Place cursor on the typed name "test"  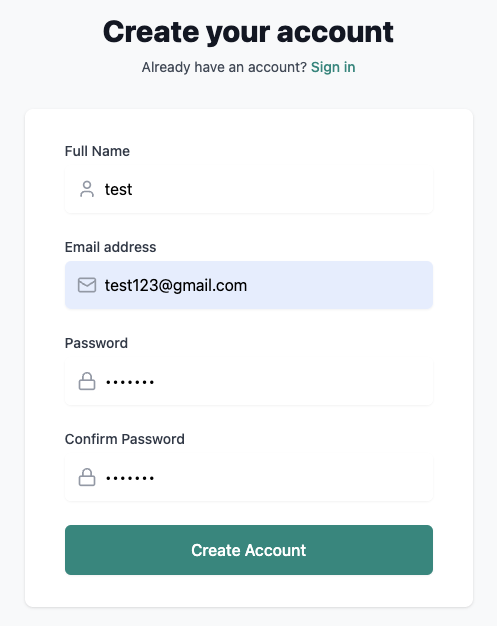118,189
